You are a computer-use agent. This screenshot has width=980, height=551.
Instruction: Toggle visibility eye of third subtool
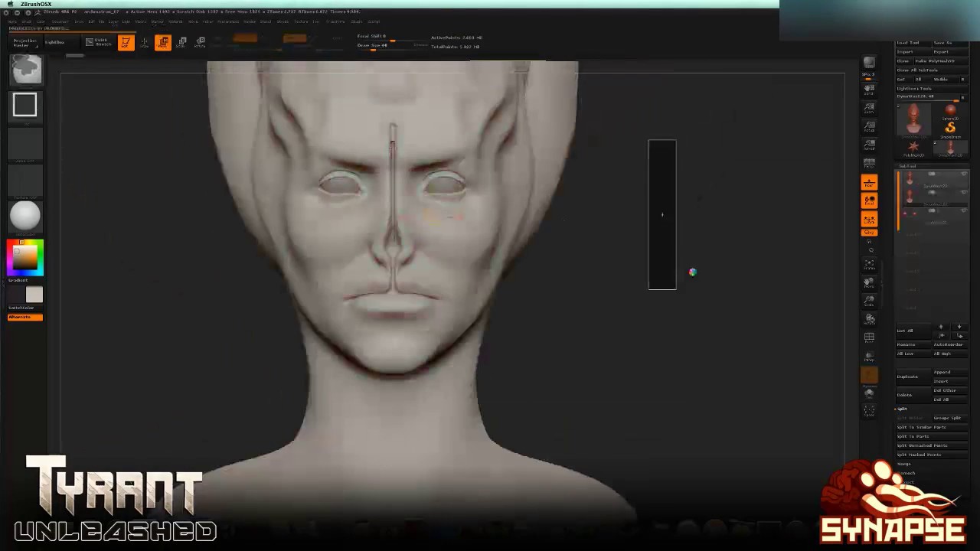pos(964,212)
